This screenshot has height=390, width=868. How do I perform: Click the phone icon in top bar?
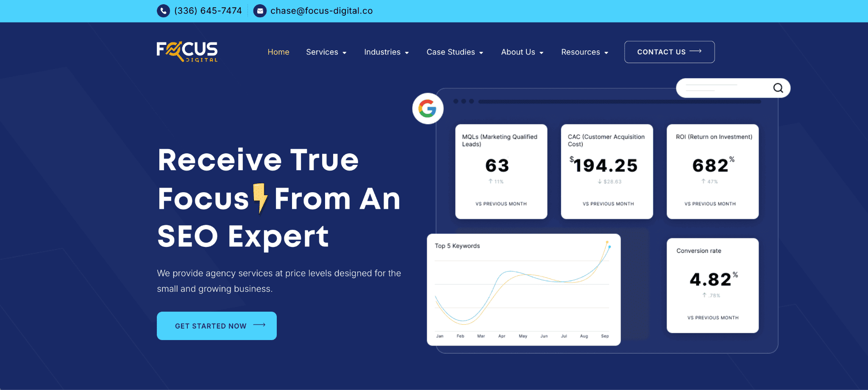click(x=164, y=11)
